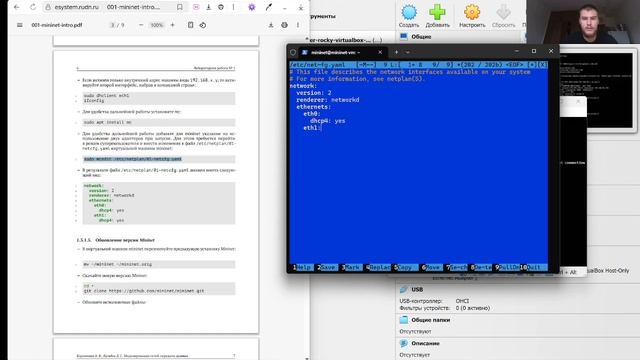Click 8 Delete in mcedit bottom bar
This screenshot has height=360, width=640.
click(x=481, y=267)
